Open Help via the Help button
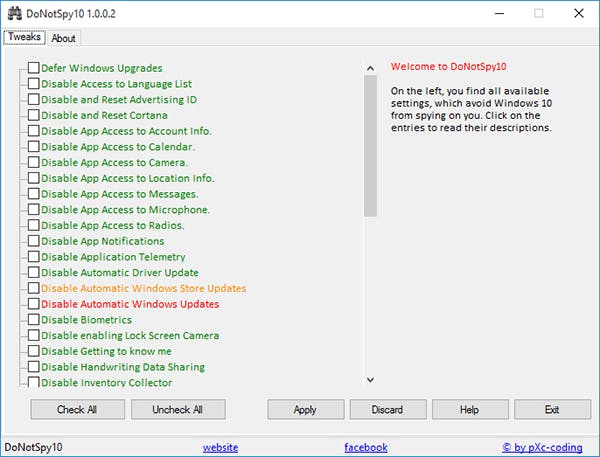600x457 pixels. [470, 410]
